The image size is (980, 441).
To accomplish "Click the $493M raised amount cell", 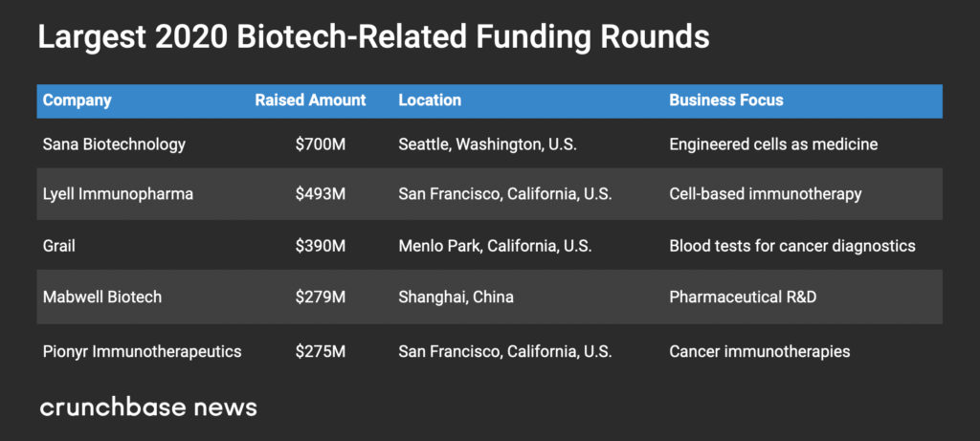I will tap(321, 194).
